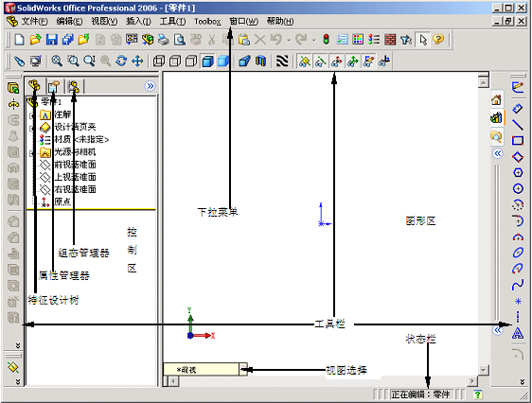Image resolution: width=532 pixels, height=403 pixels.
Task: Open Undo history dropdown arrow
Action: [x=289, y=41]
